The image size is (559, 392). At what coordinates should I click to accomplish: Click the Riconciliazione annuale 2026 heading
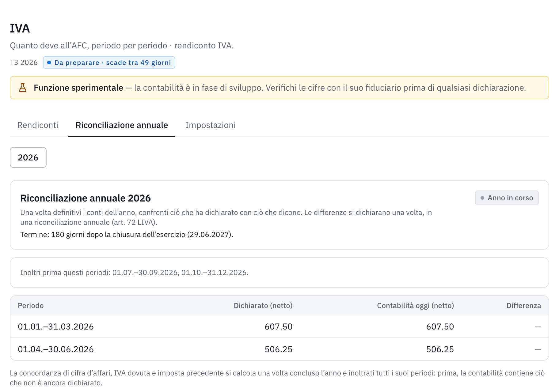86,198
